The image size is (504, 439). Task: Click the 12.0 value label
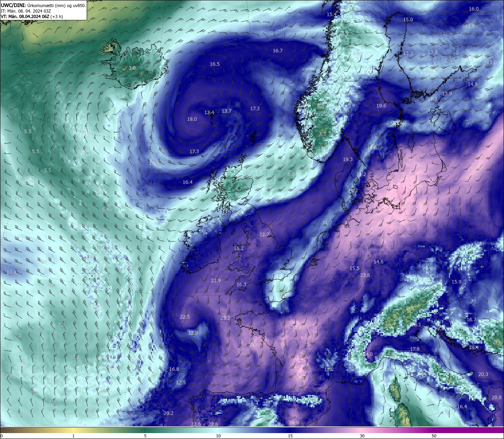pyautogui.click(x=193, y=333)
